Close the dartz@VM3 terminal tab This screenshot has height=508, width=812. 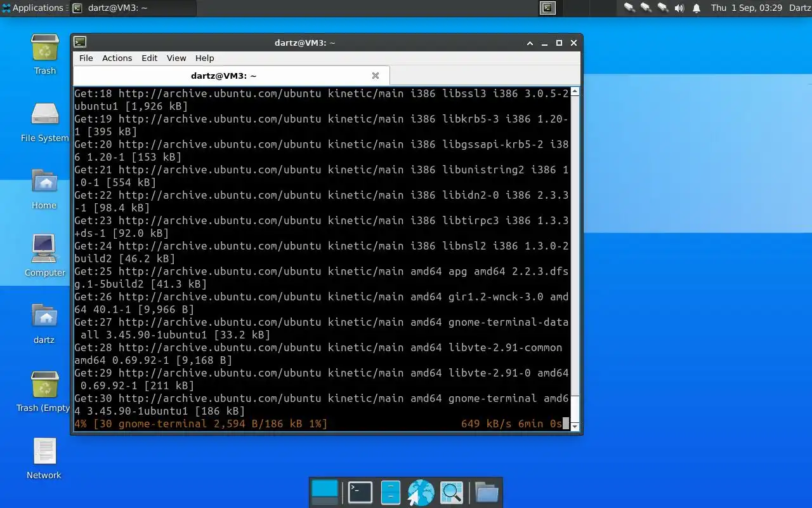pyautogui.click(x=376, y=76)
